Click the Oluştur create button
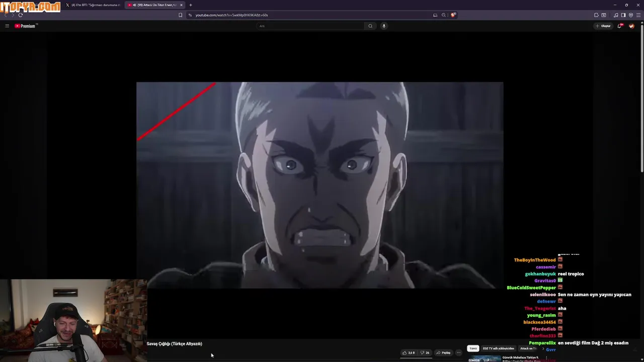This screenshot has width=644, height=362. click(x=603, y=26)
